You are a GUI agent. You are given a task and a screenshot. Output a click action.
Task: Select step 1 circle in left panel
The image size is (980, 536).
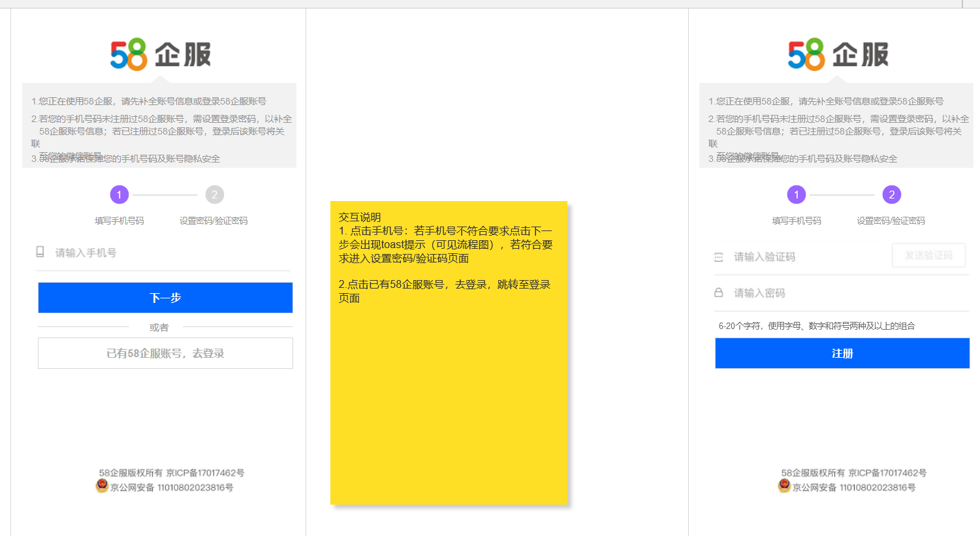coord(119,195)
